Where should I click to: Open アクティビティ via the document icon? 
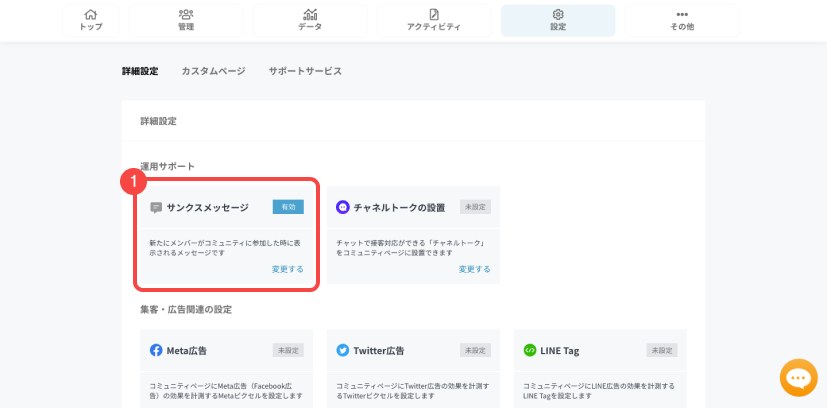434,15
